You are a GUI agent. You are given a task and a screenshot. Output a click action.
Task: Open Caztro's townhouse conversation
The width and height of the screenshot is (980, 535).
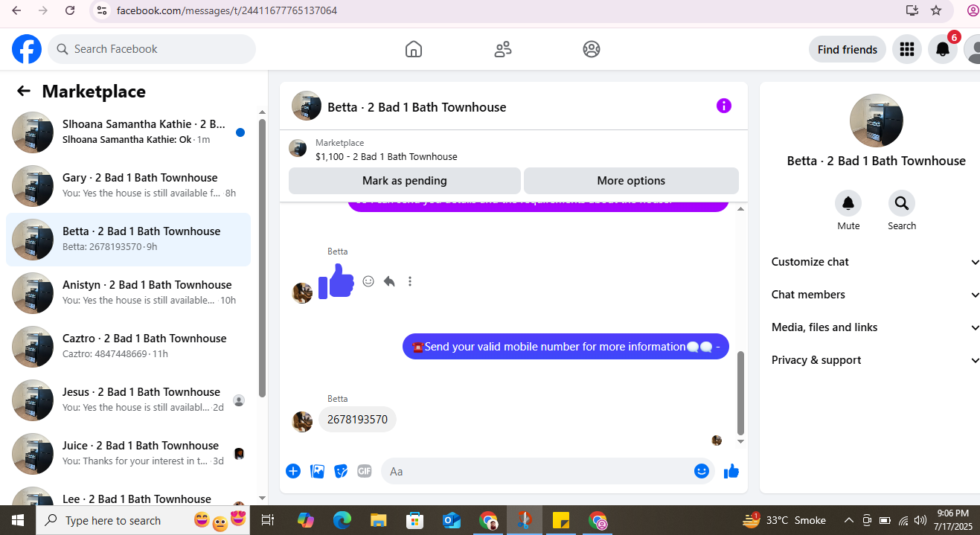click(128, 346)
